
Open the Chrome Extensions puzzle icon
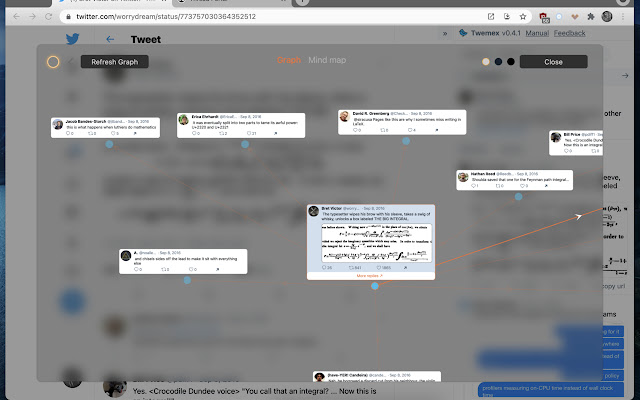pyautogui.click(x=591, y=16)
